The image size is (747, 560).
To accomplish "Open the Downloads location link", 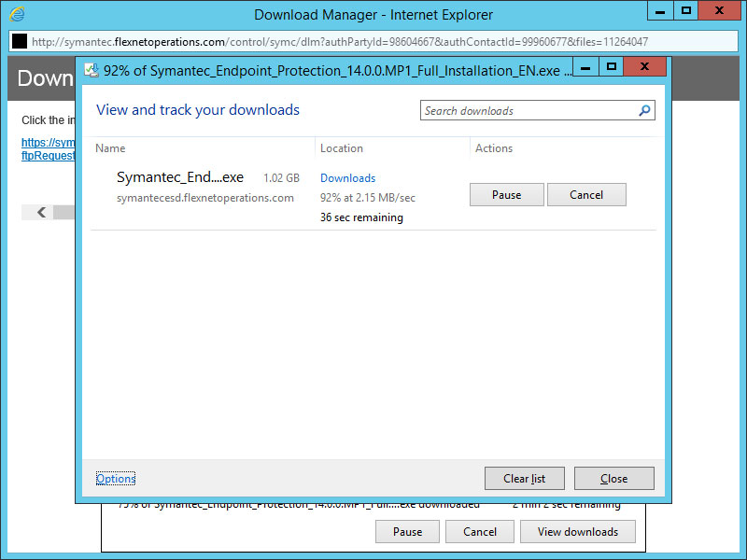I will point(347,178).
